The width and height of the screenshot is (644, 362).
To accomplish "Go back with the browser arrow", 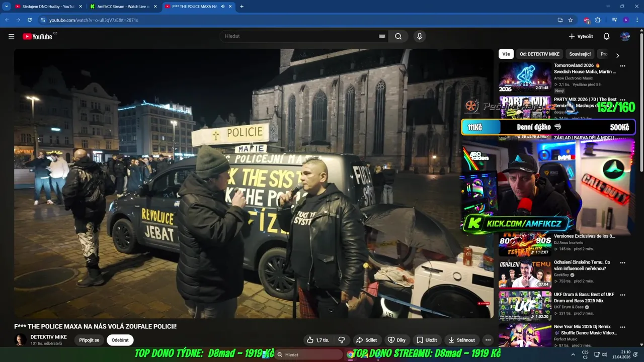I will [x=7, y=20].
